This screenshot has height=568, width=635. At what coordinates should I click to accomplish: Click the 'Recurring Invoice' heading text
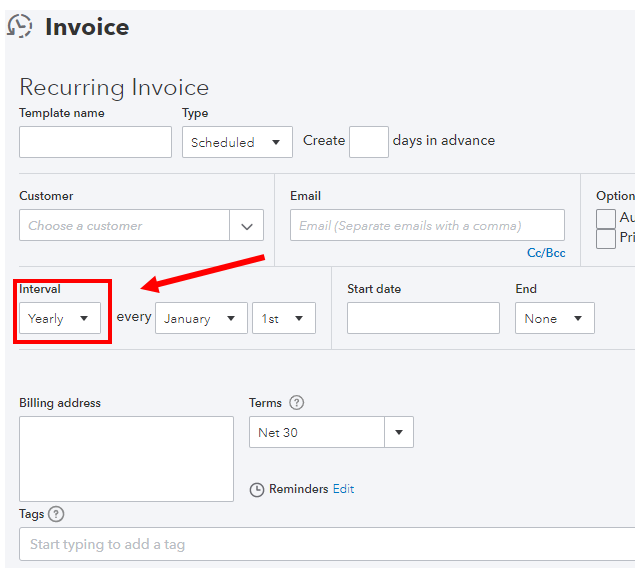pos(114,87)
